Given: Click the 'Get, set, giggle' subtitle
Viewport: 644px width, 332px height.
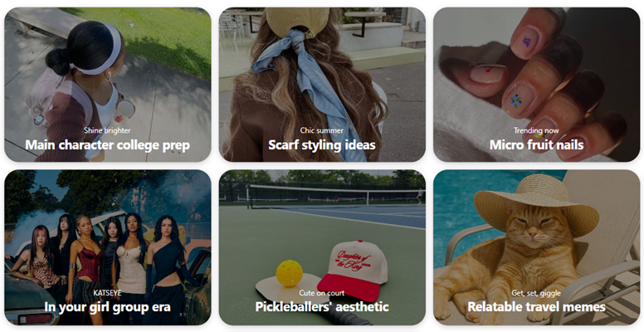Looking at the screenshot, I should [x=536, y=293].
